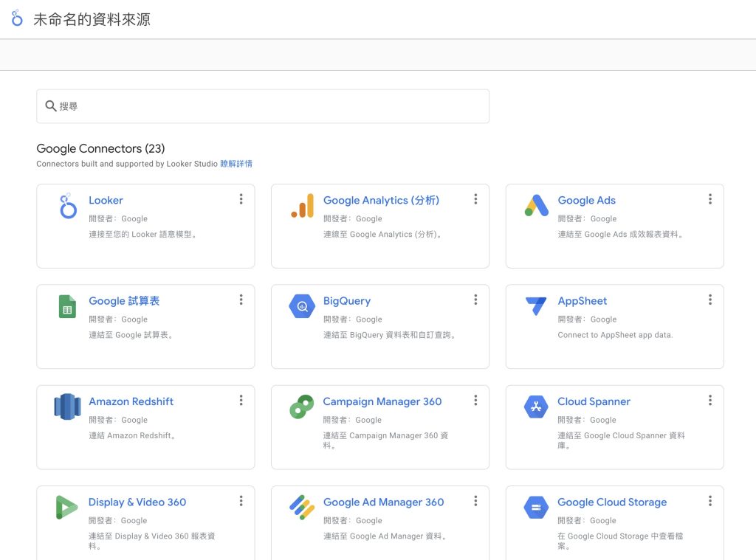Click the Google Ad Manager 360 title

383,502
